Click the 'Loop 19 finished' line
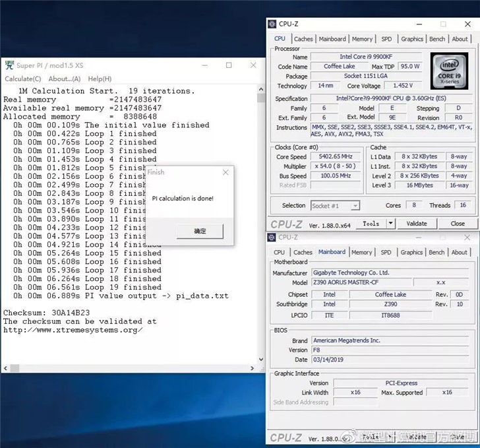This screenshot has height=448, width=480. (87, 287)
